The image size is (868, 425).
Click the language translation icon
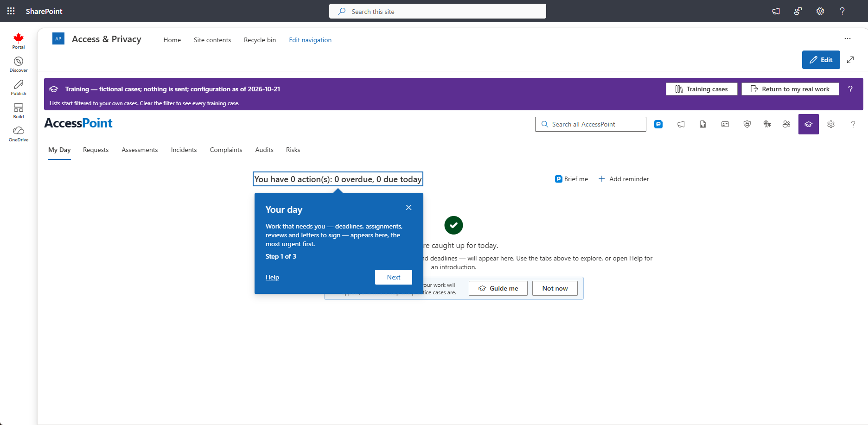767,124
